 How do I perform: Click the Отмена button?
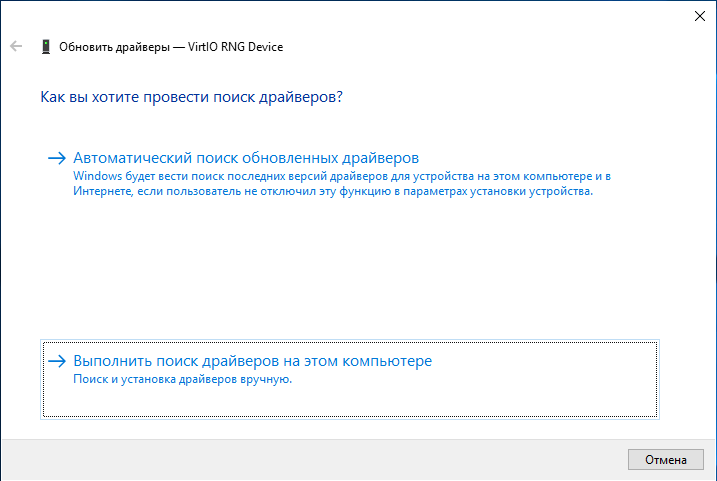click(x=665, y=460)
